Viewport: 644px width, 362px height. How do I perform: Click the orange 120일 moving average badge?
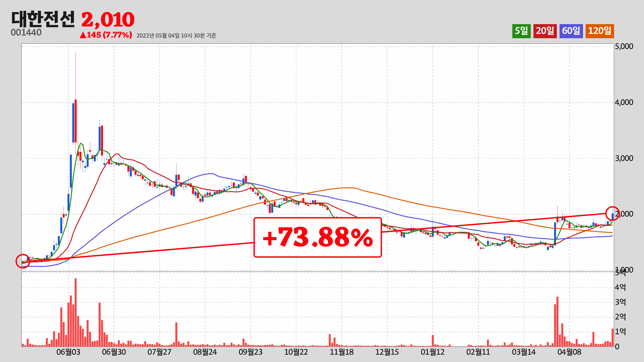pos(600,31)
